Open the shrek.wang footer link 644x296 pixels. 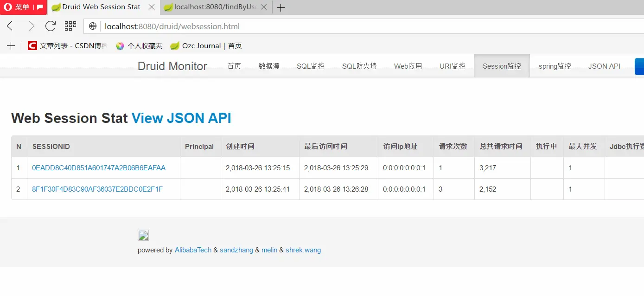[x=303, y=250]
